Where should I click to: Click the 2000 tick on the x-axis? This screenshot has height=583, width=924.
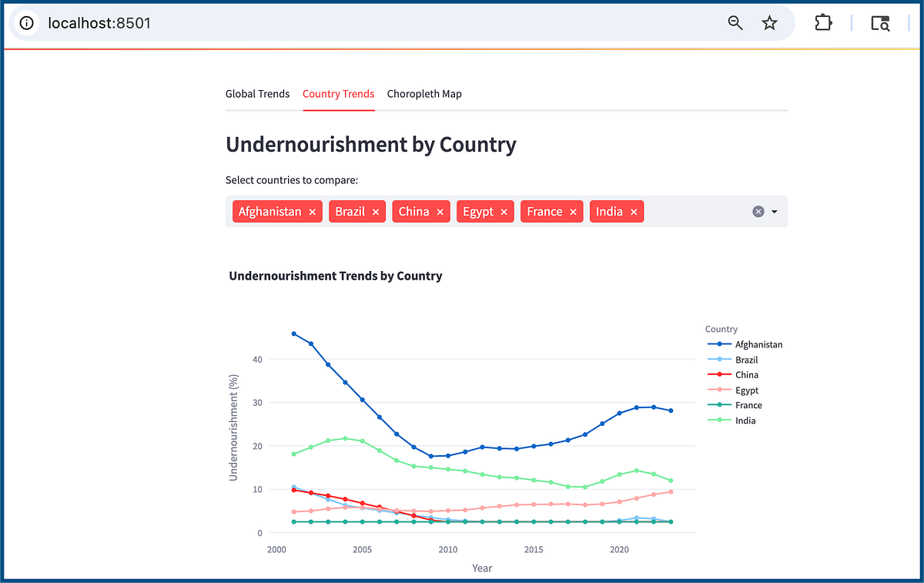click(x=275, y=550)
